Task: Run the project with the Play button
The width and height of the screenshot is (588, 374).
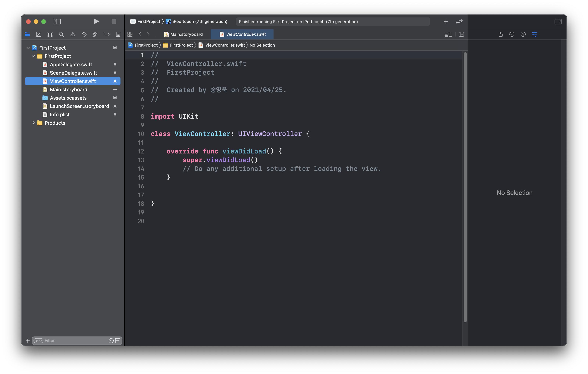Action: pyautogui.click(x=96, y=21)
